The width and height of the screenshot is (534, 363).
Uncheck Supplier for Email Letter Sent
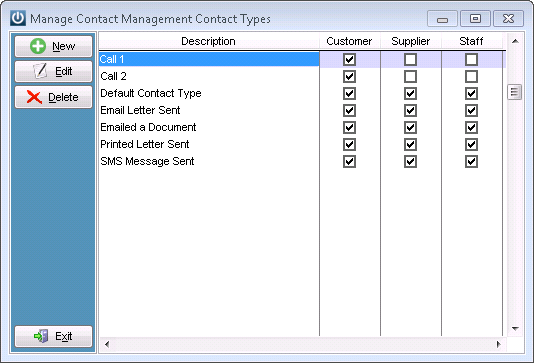(x=410, y=110)
